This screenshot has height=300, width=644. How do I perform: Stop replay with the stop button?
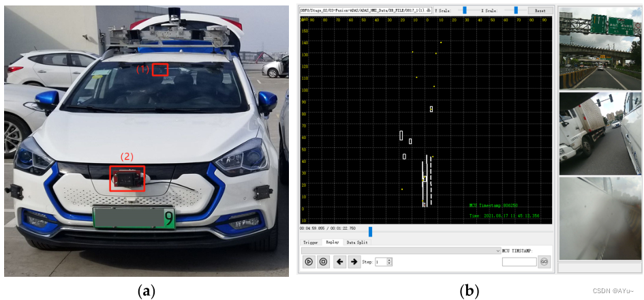(323, 261)
